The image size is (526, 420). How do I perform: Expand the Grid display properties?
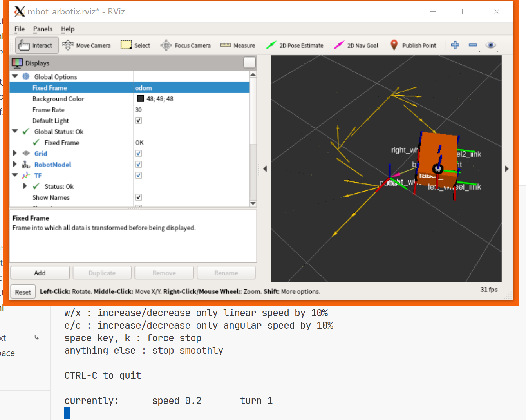(x=15, y=153)
